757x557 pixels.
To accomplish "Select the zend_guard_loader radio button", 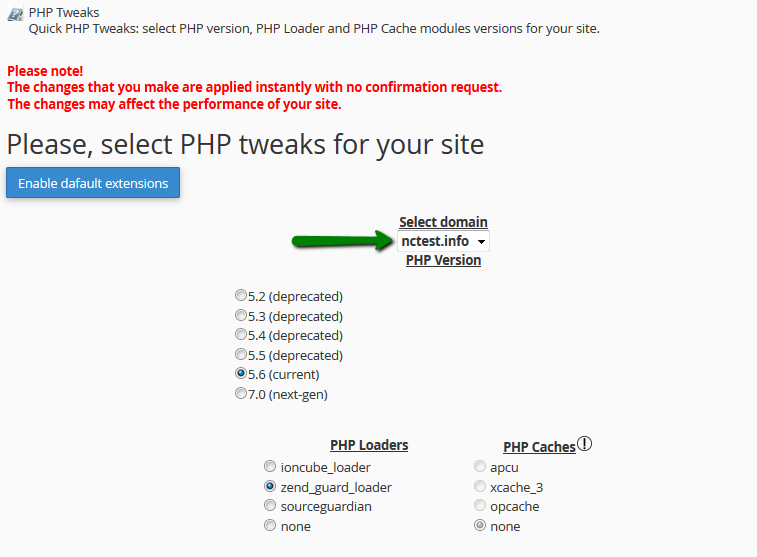I will pos(270,486).
